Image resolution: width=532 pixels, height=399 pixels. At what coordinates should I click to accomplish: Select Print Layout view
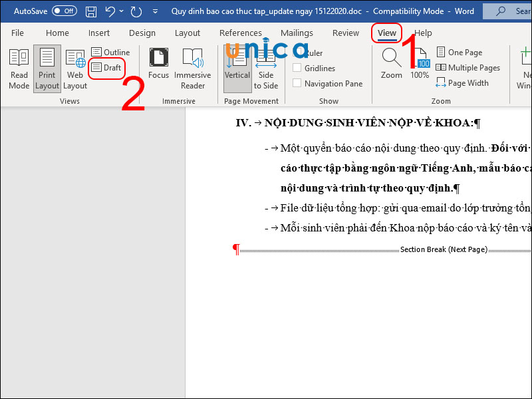tap(47, 68)
